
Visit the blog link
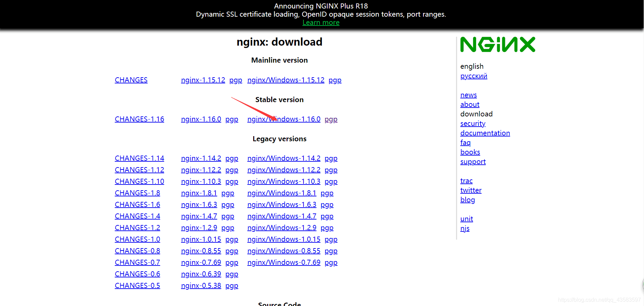[x=467, y=200]
